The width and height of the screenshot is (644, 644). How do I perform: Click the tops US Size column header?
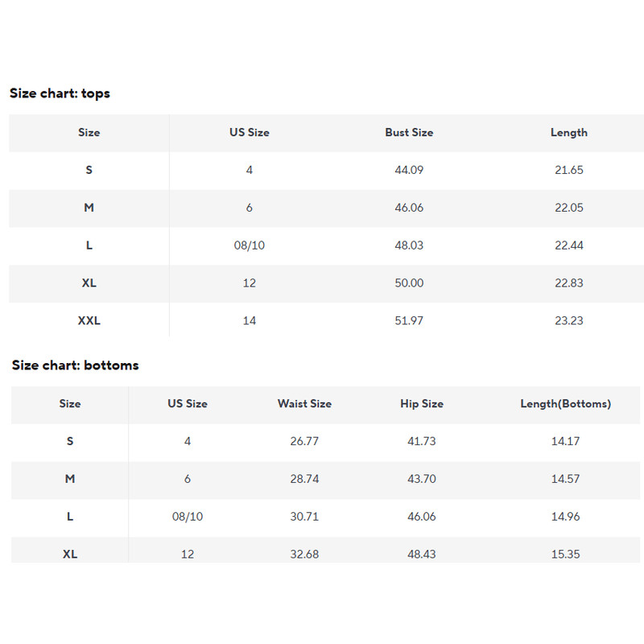pyautogui.click(x=249, y=133)
